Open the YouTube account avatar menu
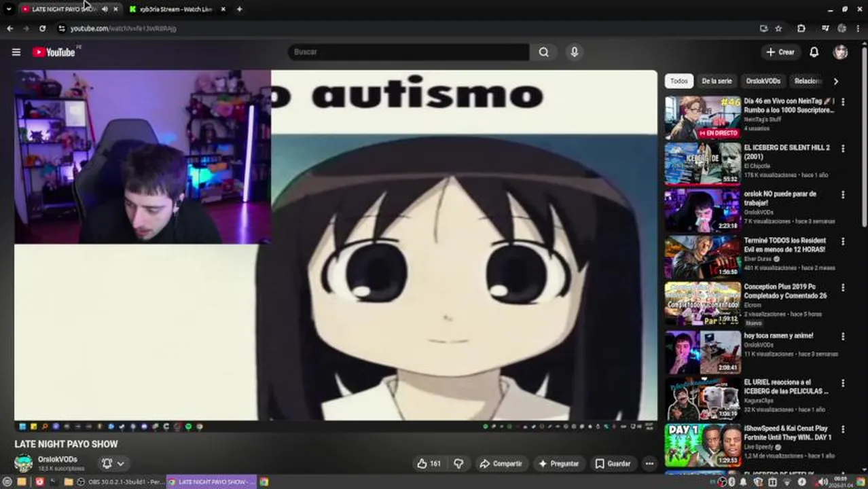Image resolution: width=868 pixels, height=489 pixels. 841,52
